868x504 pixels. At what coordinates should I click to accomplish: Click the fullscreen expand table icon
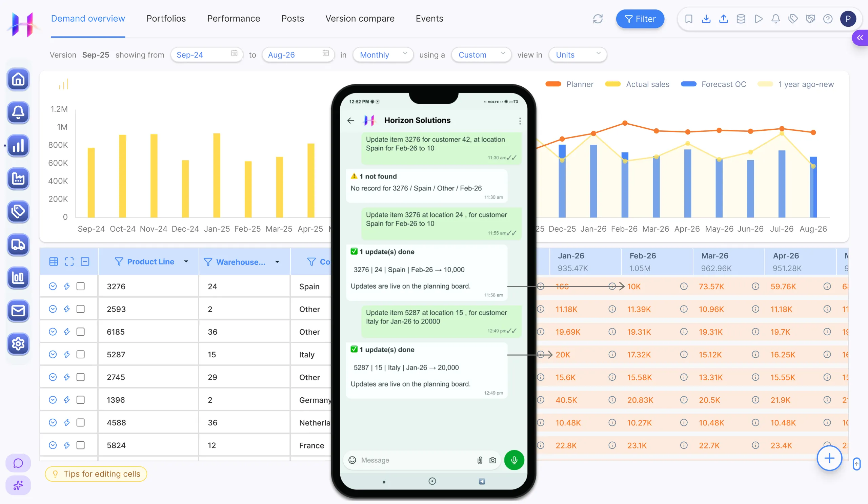(x=69, y=261)
